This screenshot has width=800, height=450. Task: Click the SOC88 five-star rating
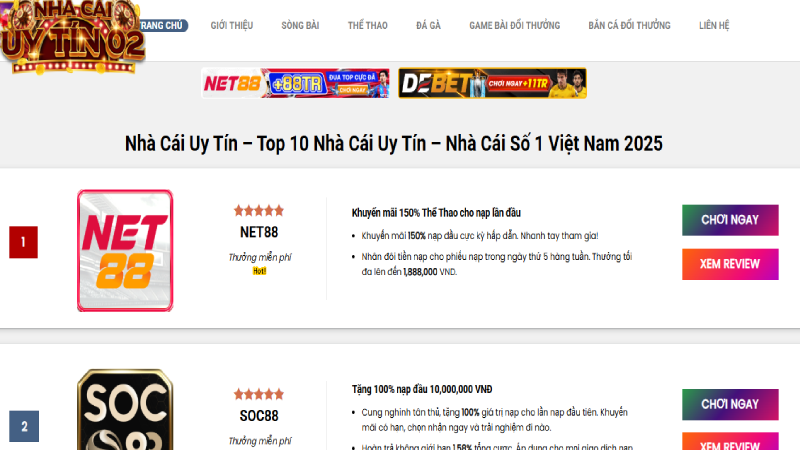pos(259,394)
